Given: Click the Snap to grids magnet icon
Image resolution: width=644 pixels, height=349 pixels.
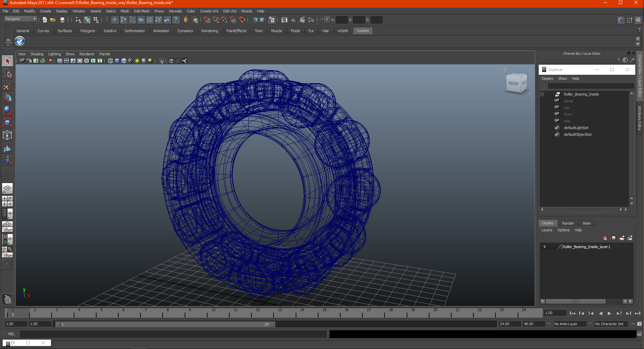Looking at the screenshot, I should tap(207, 20).
